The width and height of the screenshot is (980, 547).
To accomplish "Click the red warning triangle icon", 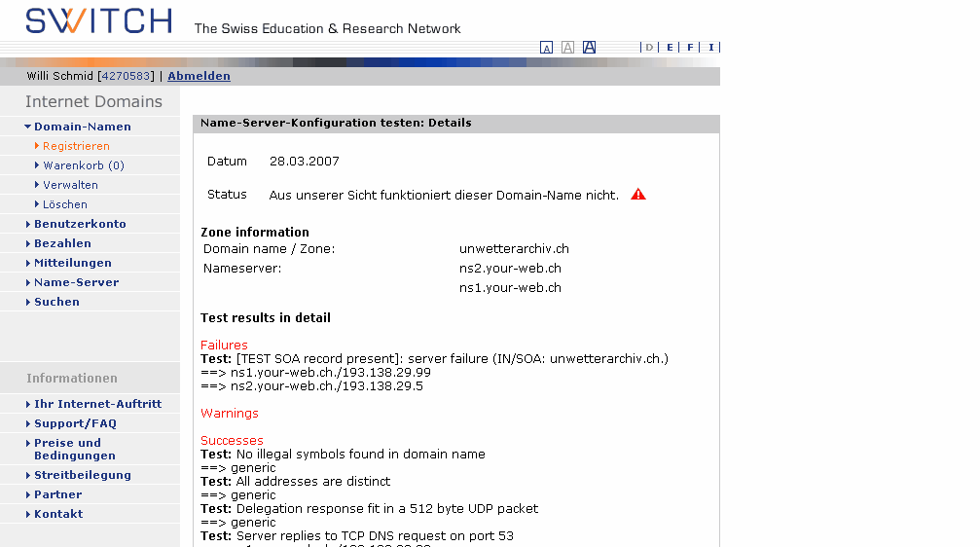I will click(638, 195).
